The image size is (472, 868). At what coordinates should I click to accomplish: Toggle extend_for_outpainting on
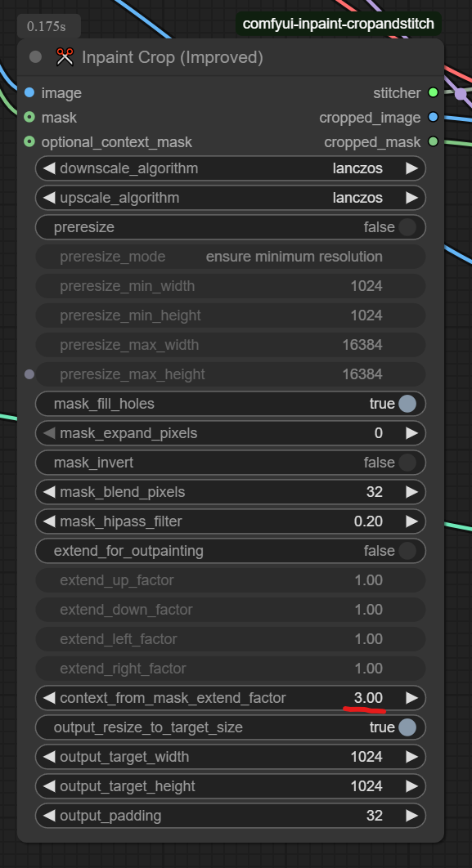click(407, 551)
